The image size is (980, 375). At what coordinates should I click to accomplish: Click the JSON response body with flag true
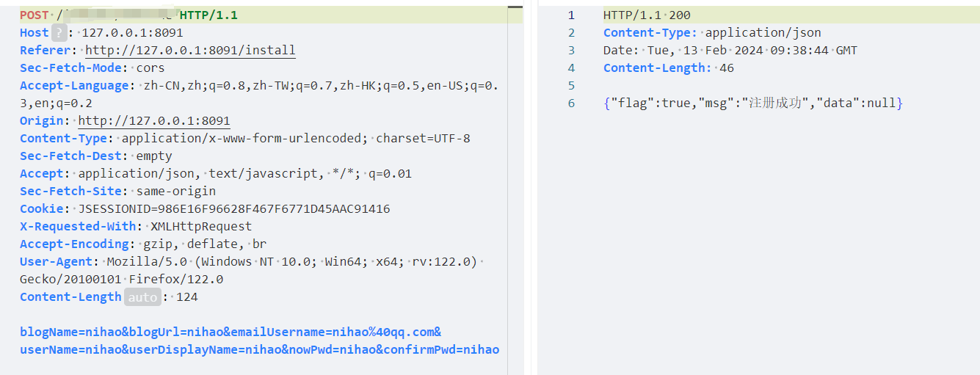[x=752, y=103]
